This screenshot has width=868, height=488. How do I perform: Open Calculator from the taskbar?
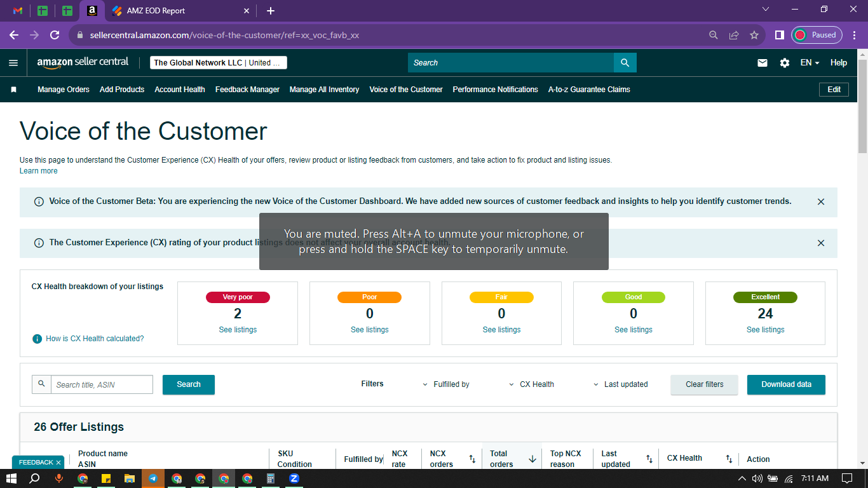(x=271, y=478)
